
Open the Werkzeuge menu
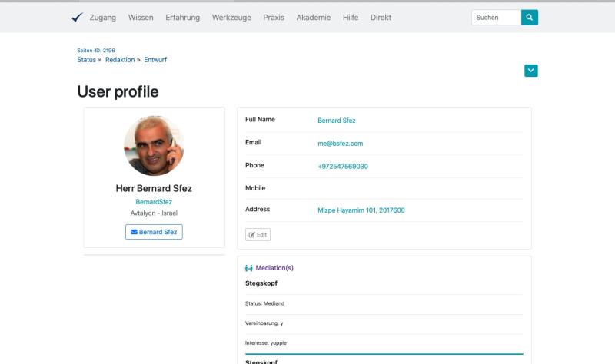point(231,17)
